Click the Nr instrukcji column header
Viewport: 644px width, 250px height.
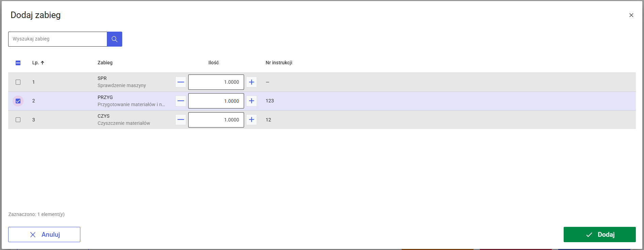pyautogui.click(x=279, y=63)
